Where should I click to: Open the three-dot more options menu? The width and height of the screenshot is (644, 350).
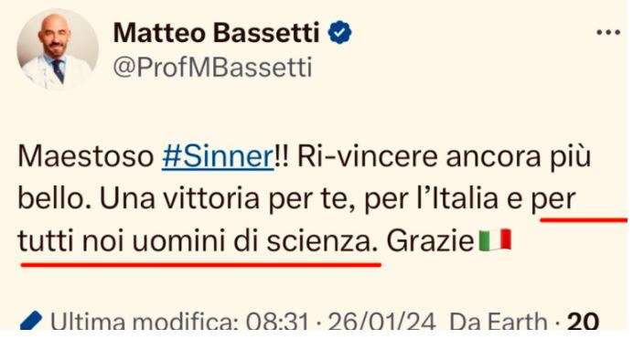tap(608, 32)
